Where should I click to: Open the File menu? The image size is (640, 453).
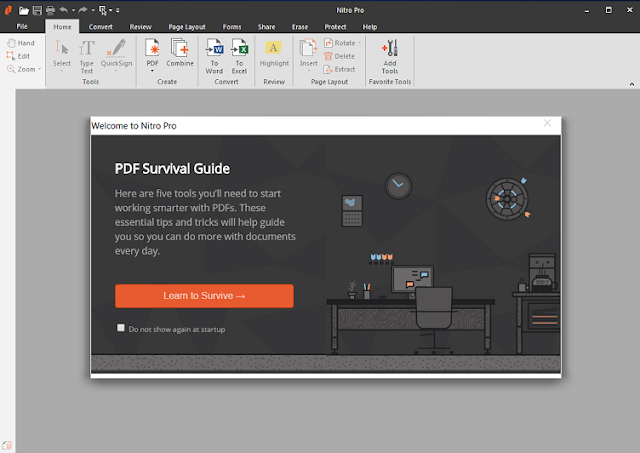coord(22,27)
